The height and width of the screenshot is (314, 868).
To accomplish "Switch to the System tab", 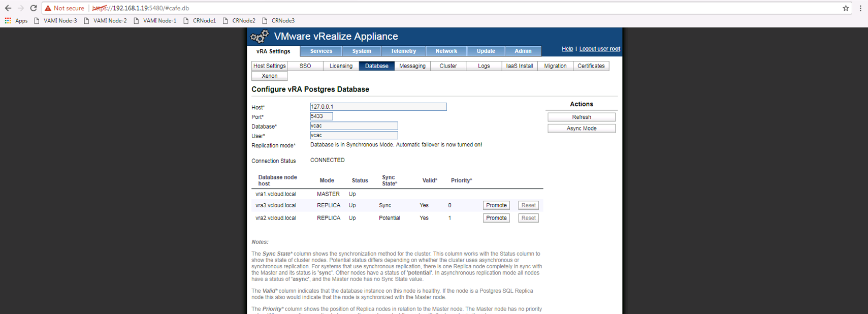I will coord(362,51).
